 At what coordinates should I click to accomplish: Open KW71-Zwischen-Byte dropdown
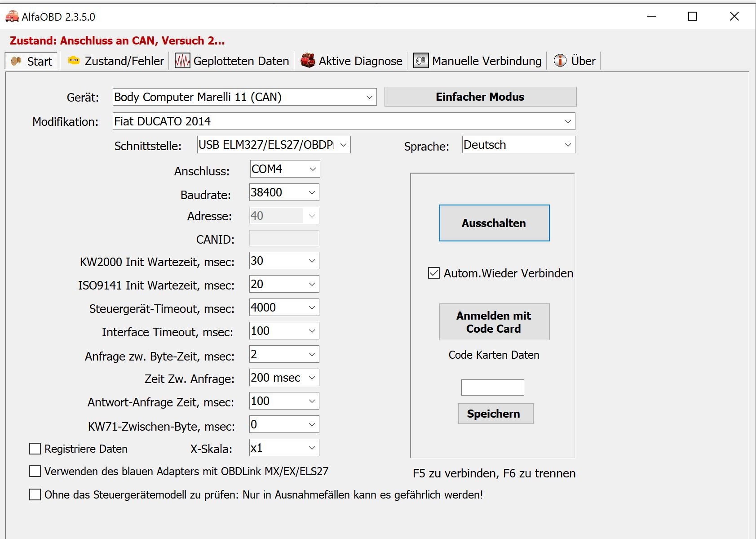(x=284, y=424)
